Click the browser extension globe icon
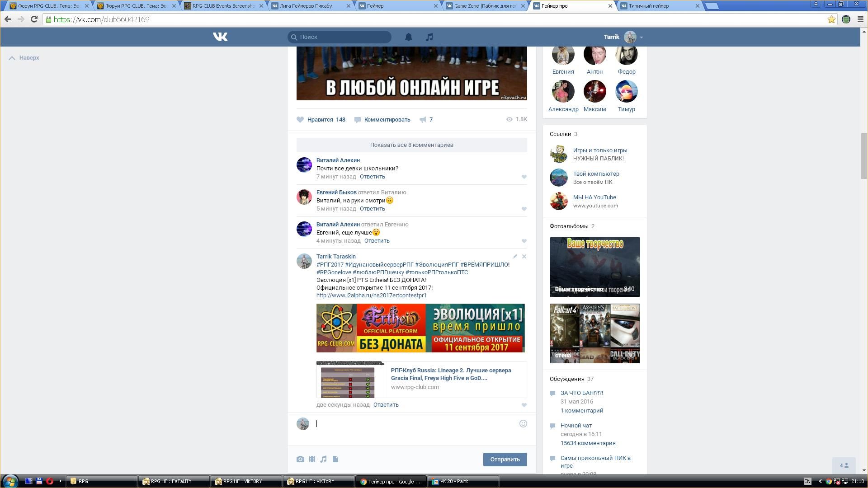 pyautogui.click(x=846, y=19)
